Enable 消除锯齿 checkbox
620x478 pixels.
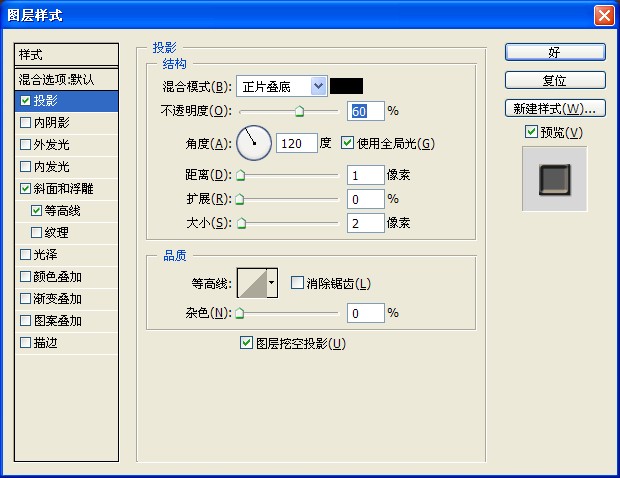coord(297,284)
